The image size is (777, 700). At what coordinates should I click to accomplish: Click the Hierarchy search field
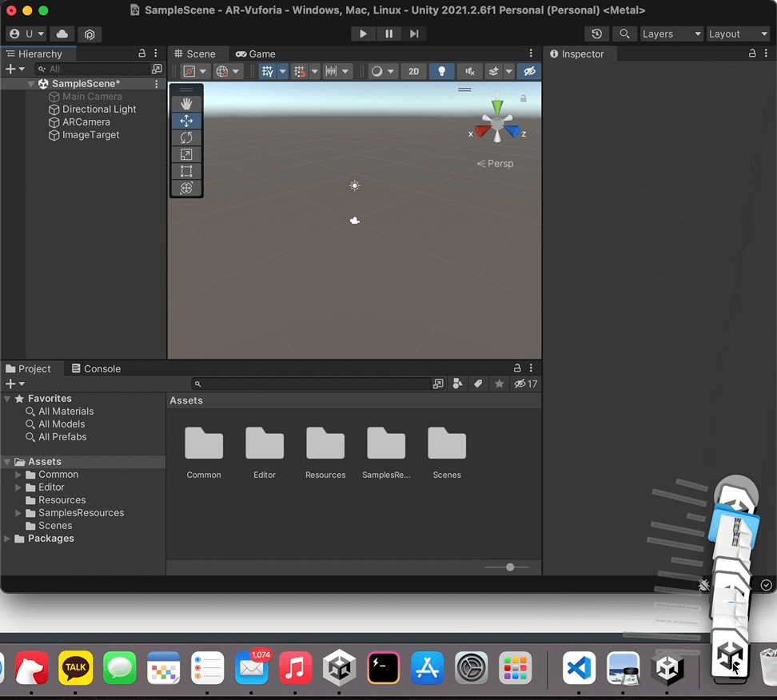92,69
